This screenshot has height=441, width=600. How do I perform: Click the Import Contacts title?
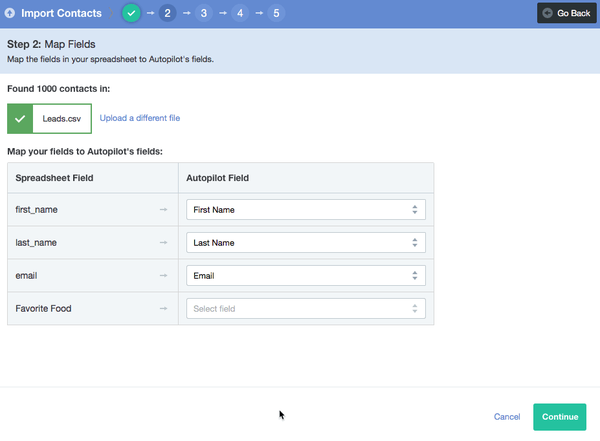pos(62,13)
